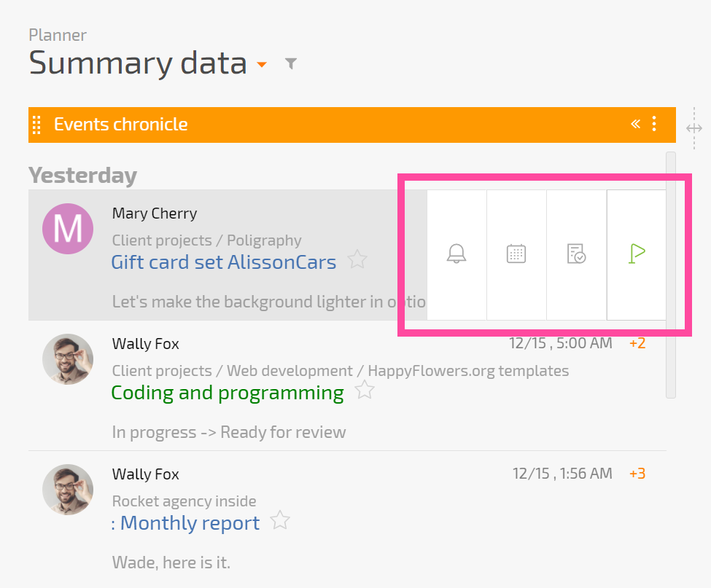The image size is (711, 588).
Task: Click the green flag icon
Action: pos(637,254)
